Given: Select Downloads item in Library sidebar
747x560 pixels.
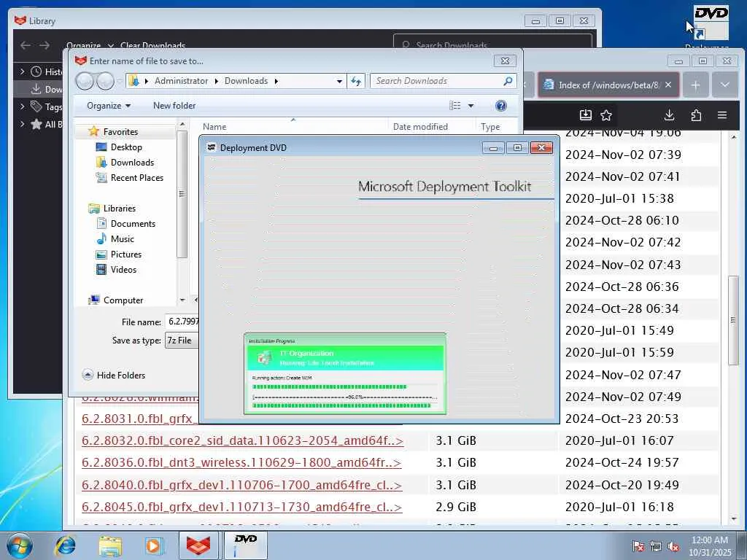Looking at the screenshot, I should (39, 89).
